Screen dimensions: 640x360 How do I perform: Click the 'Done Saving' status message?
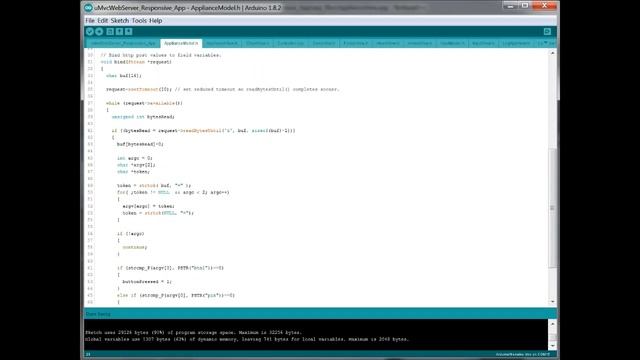click(x=98, y=314)
